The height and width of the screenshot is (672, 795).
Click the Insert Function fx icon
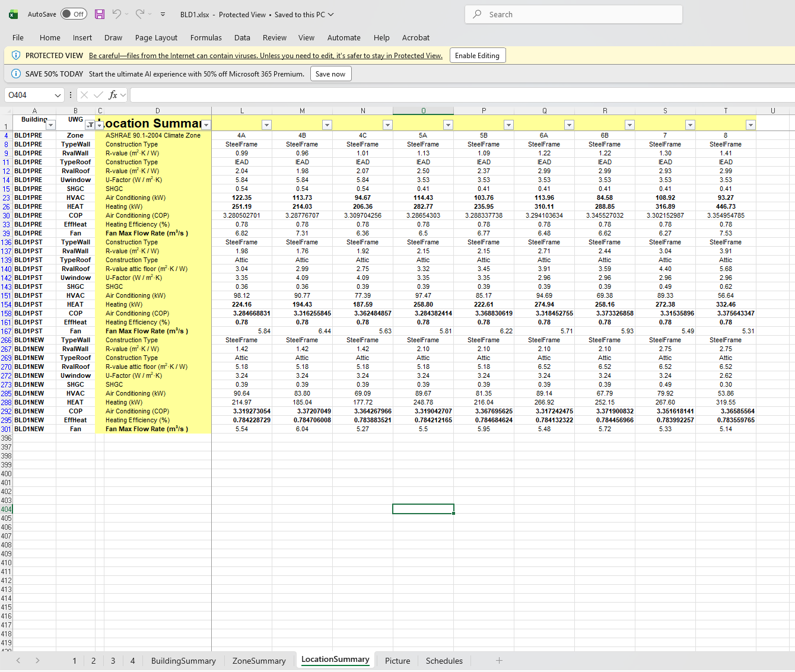click(x=113, y=95)
